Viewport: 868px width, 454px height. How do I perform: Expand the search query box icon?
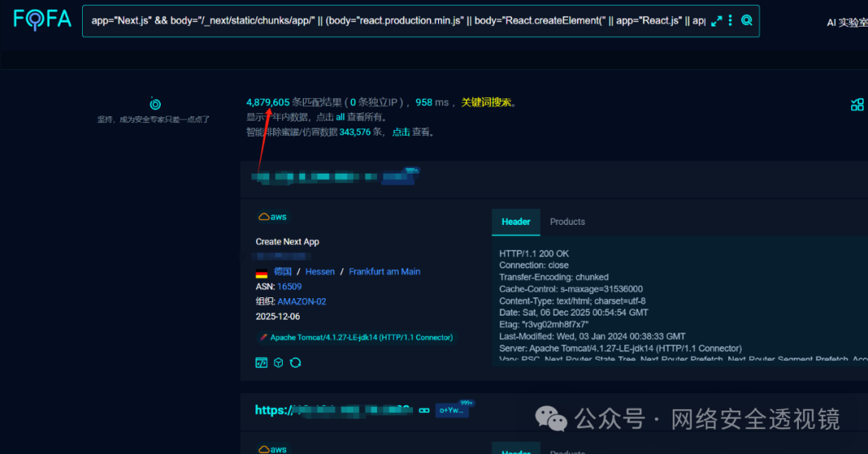tap(716, 21)
